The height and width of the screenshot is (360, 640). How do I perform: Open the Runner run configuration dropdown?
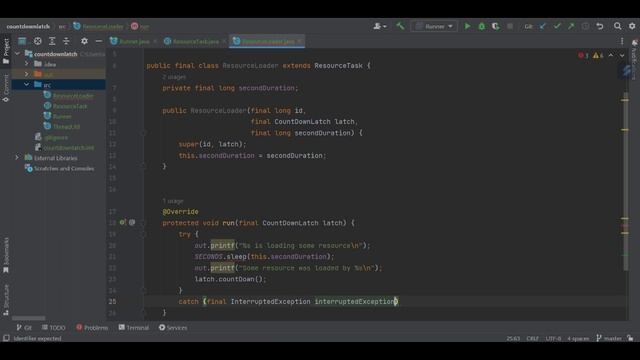[x=434, y=27]
